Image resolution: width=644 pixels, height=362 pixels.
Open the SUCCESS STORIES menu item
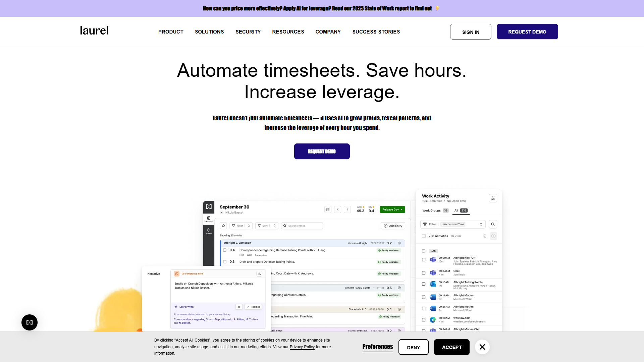point(376,32)
